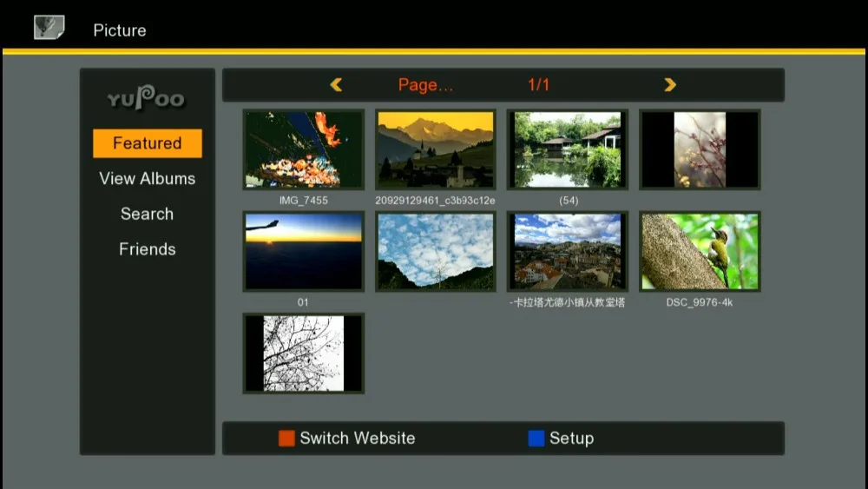
Task: Select the Featured menu item
Action: click(148, 143)
